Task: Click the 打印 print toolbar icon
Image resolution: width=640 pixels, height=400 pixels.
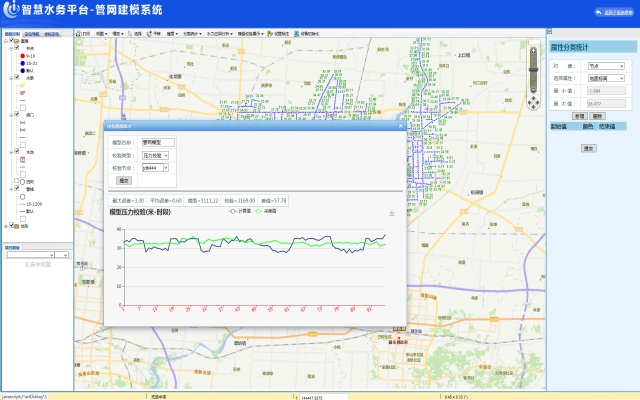Action: coord(85,33)
